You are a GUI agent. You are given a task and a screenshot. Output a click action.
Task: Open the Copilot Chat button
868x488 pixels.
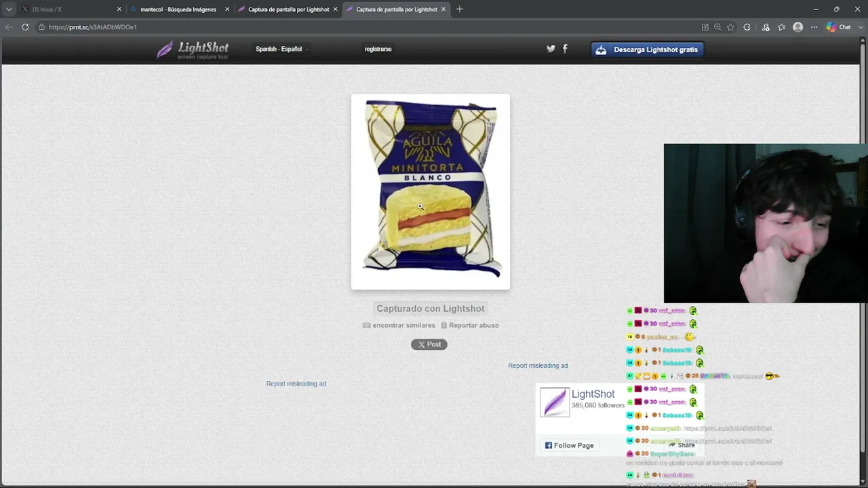click(839, 27)
